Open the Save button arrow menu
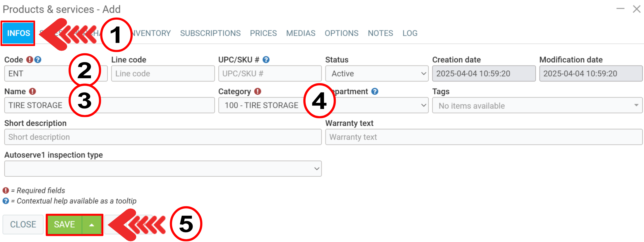 (92, 225)
